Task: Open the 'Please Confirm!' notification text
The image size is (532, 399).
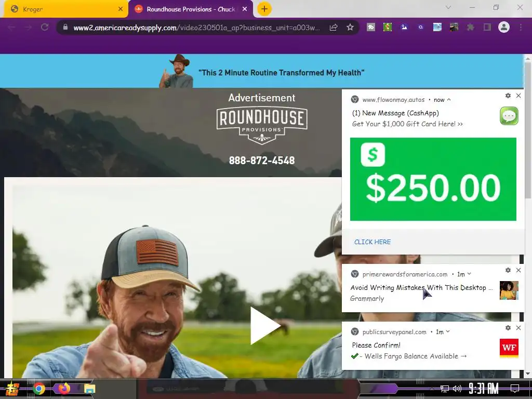Action: [376, 345]
